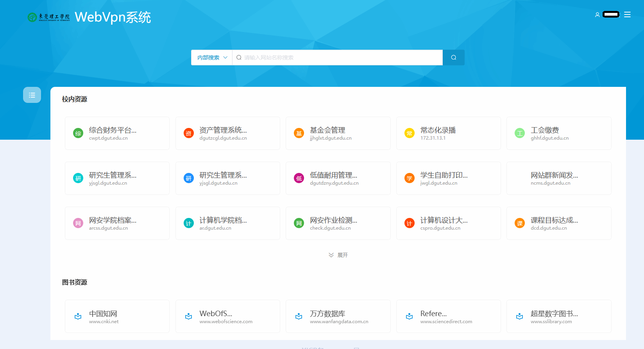This screenshot has height=349, width=644.
Task: Open the hamburger menu at top right
Action: click(627, 14)
